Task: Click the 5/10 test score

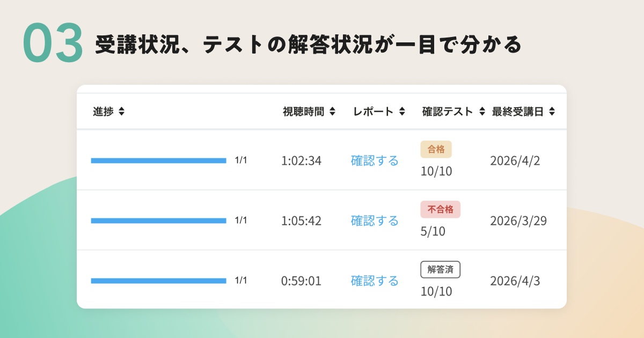Action: [x=433, y=231]
